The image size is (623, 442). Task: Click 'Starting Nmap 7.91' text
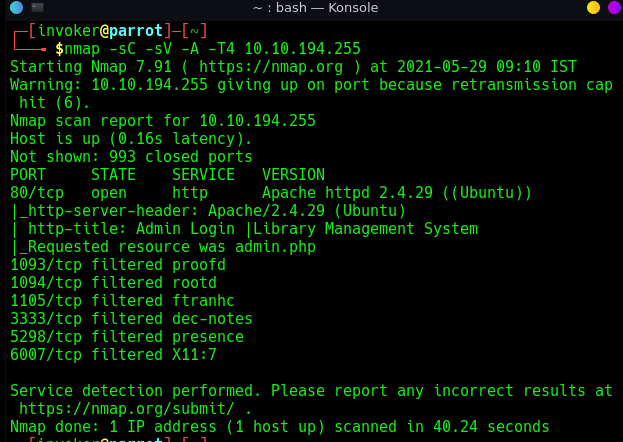click(x=91, y=66)
